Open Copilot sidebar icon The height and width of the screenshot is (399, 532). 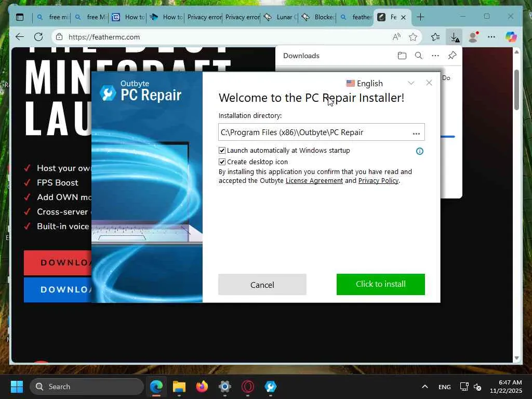tap(511, 37)
